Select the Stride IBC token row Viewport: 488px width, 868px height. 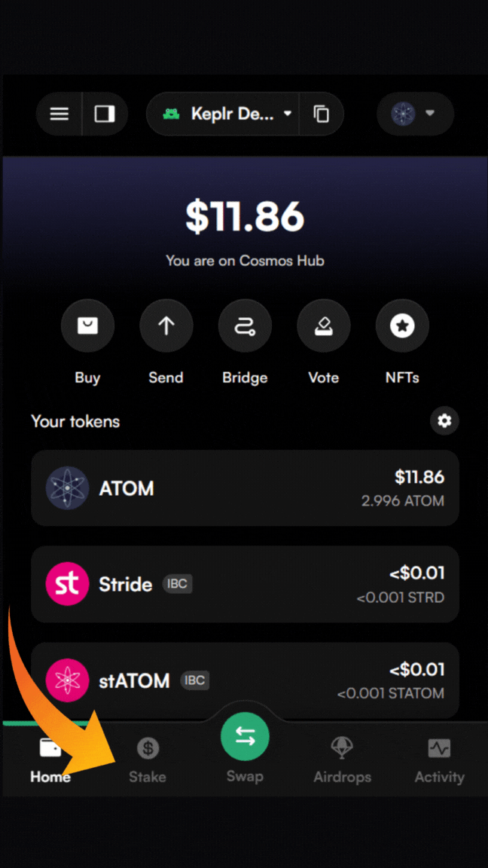click(x=245, y=584)
